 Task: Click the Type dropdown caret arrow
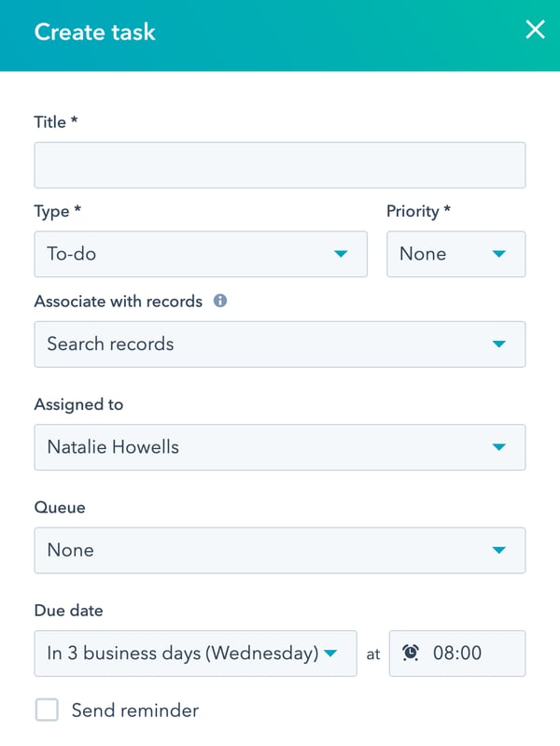click(341, 254)
